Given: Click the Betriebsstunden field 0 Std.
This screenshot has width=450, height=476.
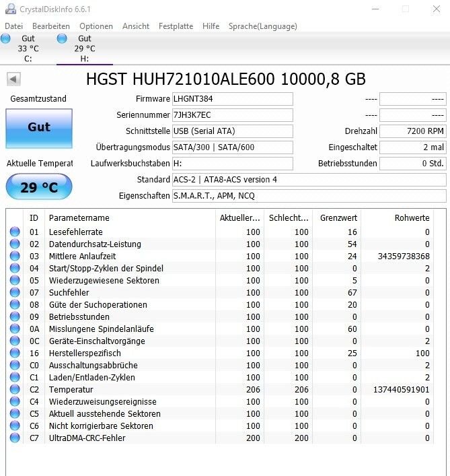Looking at the screenshot, I should [x=413, y=164].
